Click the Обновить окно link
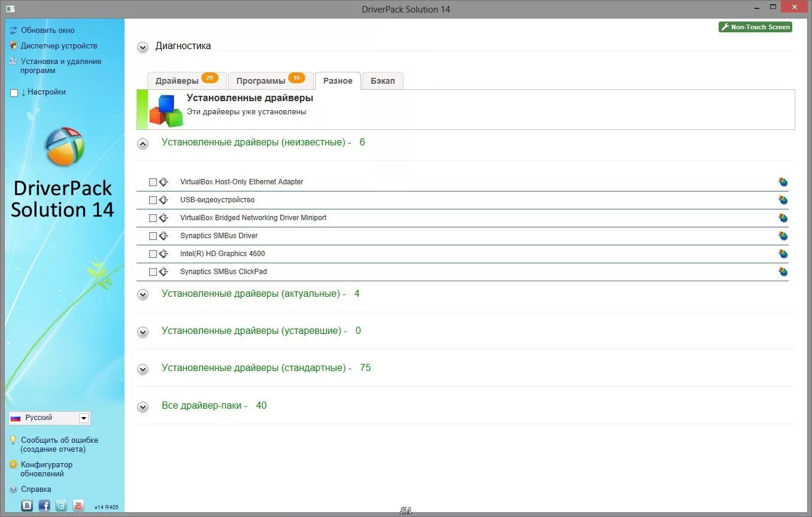The image size is (812, 517). pos(48,30)
